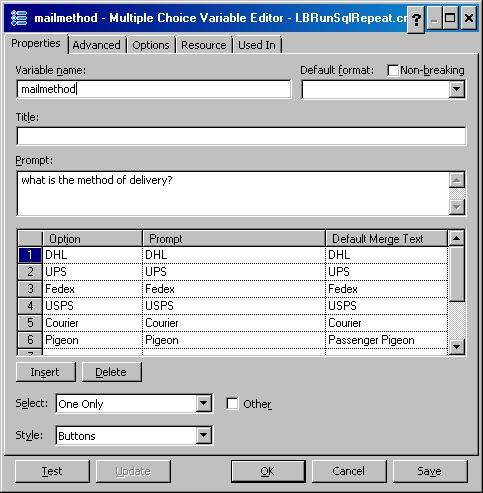483x493 pixels.
Task: Click the Default Merge Text column header
Action: point(386,239)
